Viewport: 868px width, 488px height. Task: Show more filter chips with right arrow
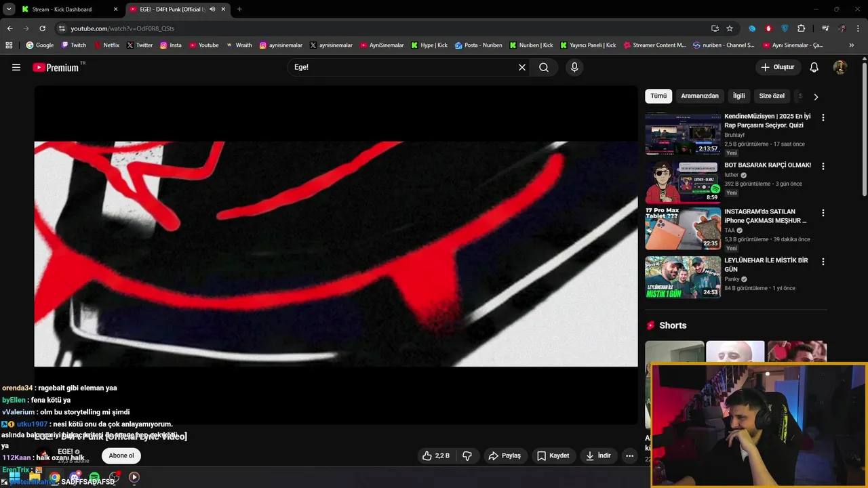coord(816,97)
